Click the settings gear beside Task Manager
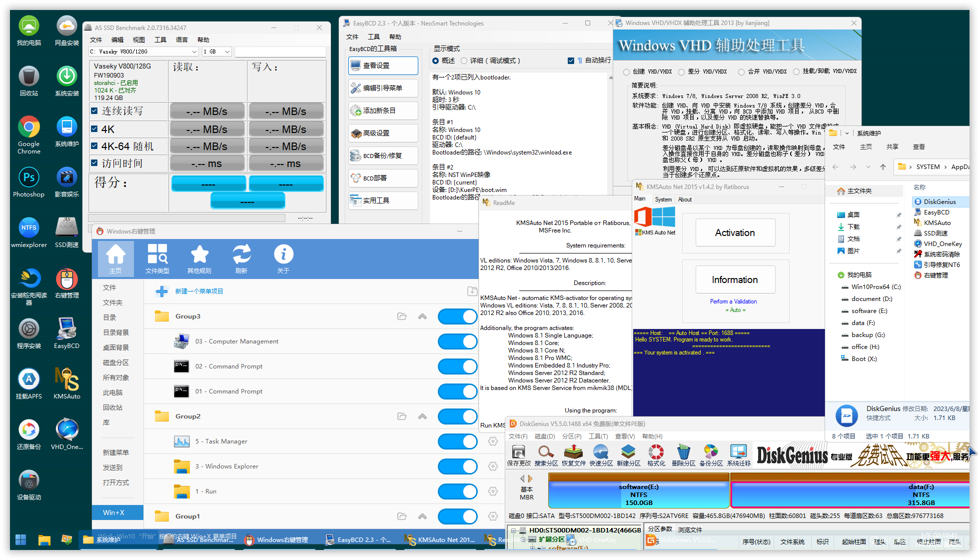Viewport: 980px width, 560px height. click(x=493, y=441)
